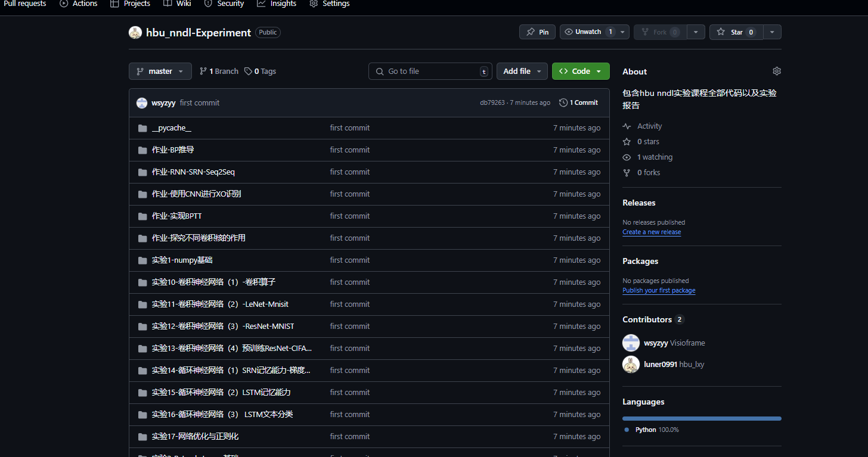Click folder icon beside 作业-探究不同卷积核的作用

142,238
